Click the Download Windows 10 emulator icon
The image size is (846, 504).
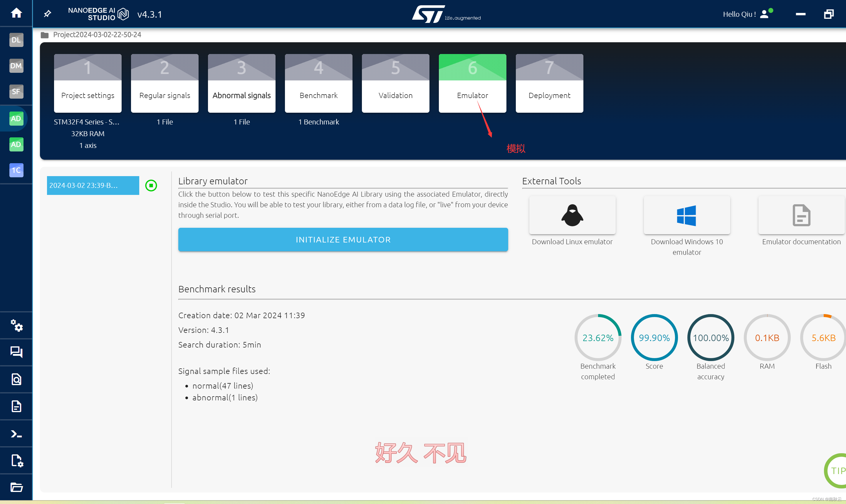pos(686,215)
